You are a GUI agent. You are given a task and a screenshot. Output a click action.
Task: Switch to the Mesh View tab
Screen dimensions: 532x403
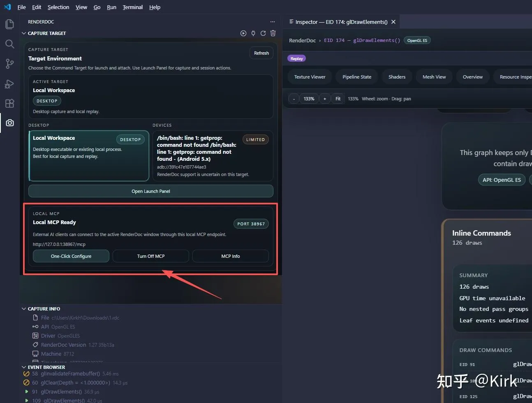[x=434, y=77]
